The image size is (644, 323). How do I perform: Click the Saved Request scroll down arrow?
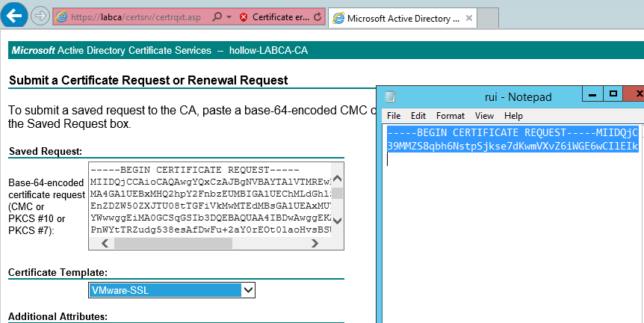338,220
